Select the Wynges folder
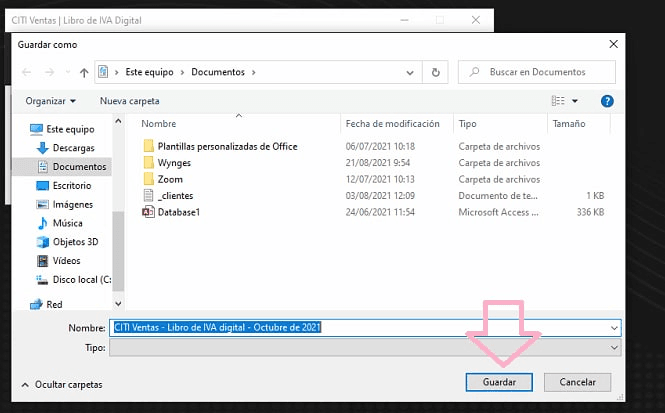The height and width of the screenshot is (413, 665). (174, 163)
